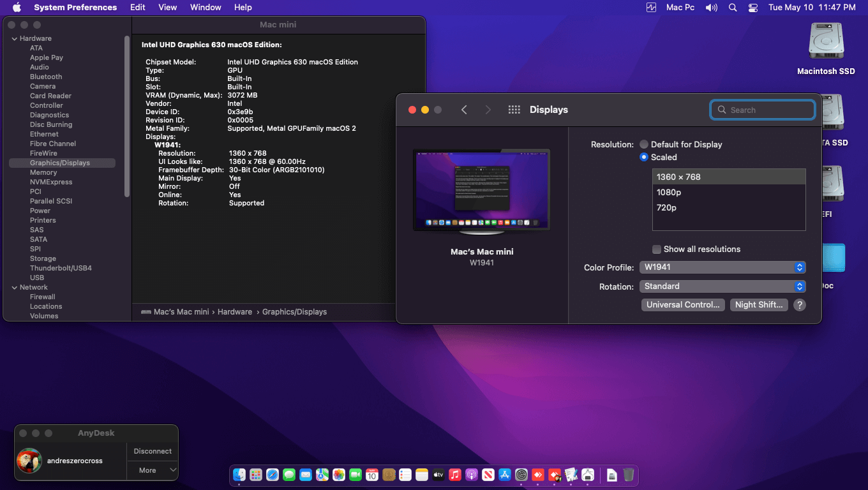Enable Show all resolutions

pyautogui.click(x=657, y=249)
